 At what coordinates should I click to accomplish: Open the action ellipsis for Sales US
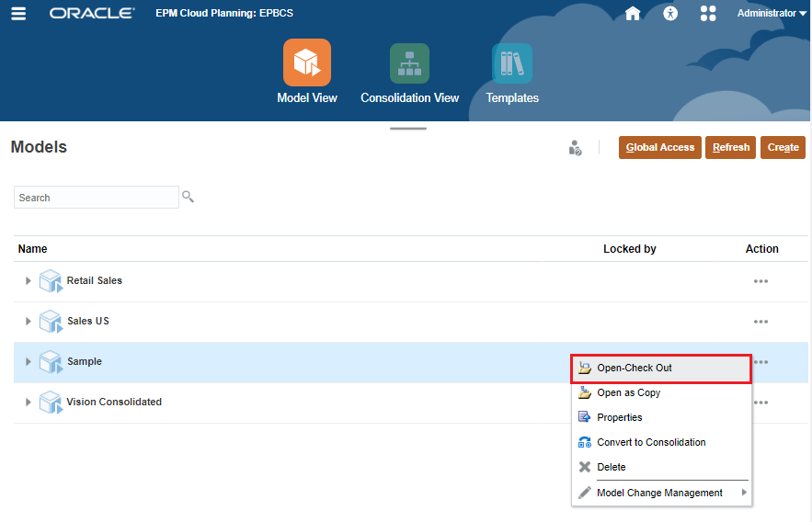761,322
